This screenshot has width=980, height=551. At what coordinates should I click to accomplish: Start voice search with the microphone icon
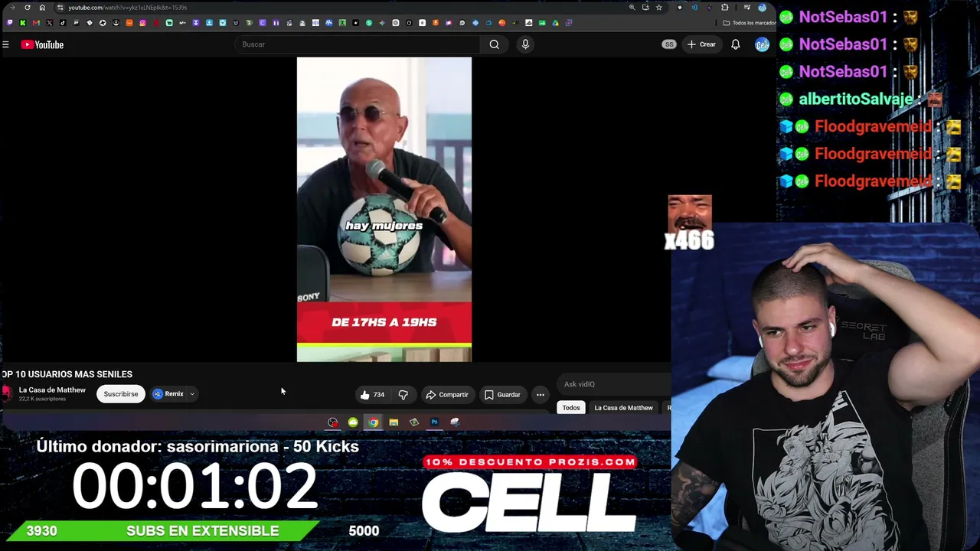tap(525, 44)
